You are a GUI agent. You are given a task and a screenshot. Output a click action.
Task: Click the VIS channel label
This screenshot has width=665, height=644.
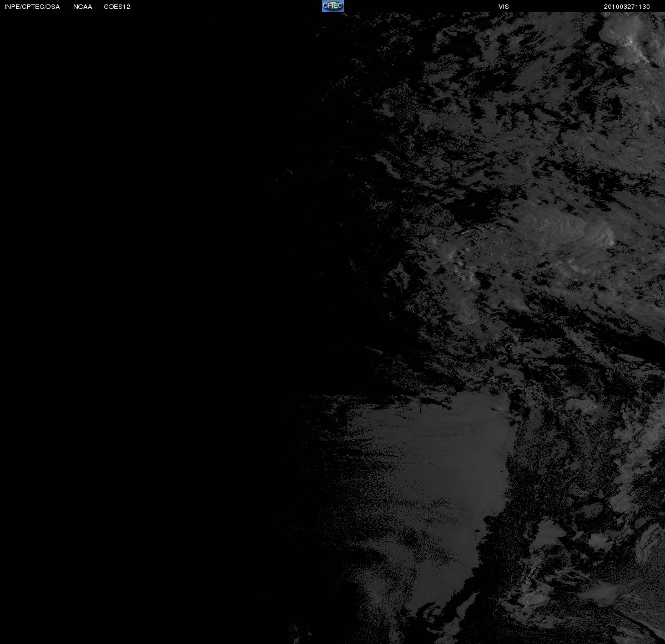(x=504, y=7)
